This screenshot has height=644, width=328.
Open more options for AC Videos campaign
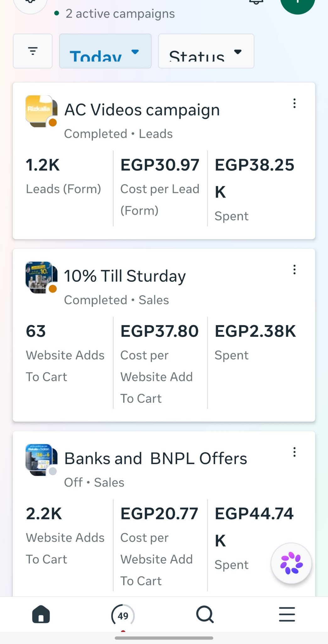tap(294, 103)
